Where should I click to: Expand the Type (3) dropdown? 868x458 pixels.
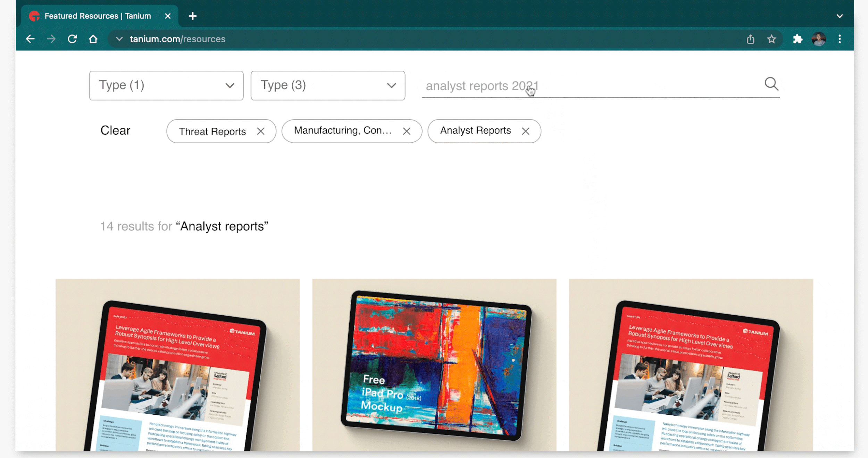(328, 85)
